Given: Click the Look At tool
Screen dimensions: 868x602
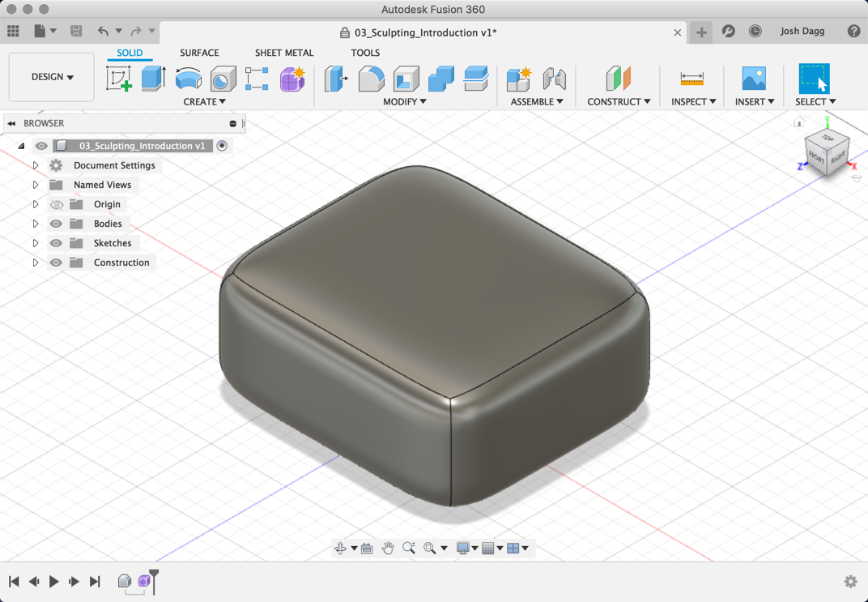Looking at the screenshot, I should click(x=367, y=549).
